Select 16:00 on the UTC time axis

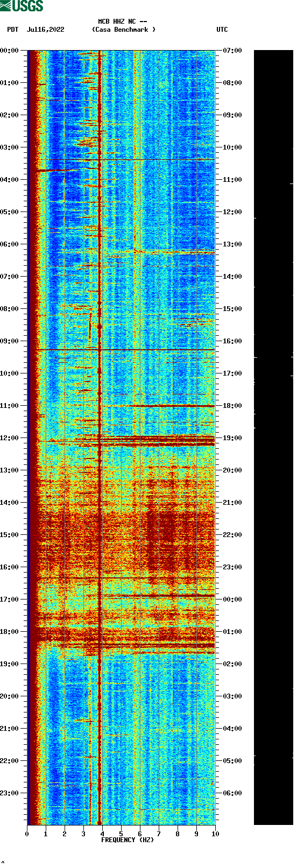click(232, 341)
